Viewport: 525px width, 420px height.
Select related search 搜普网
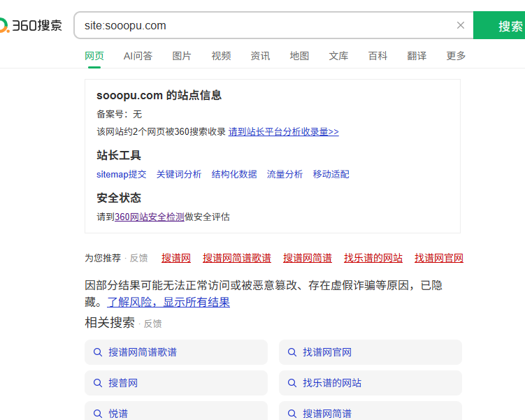click(176, 383)
